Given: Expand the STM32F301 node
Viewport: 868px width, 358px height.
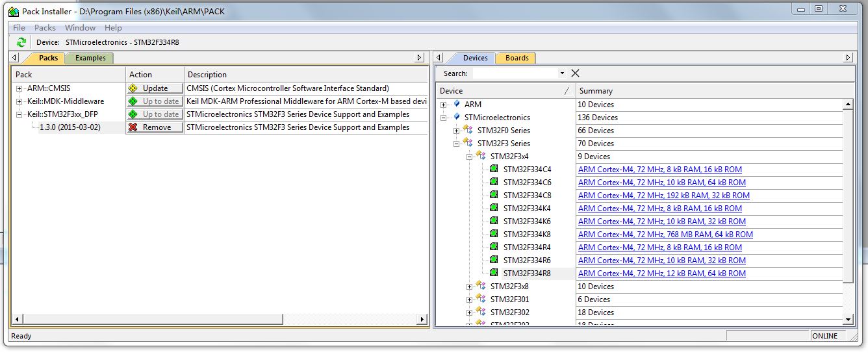Looking at the screenshot, I should coord(470,300).
